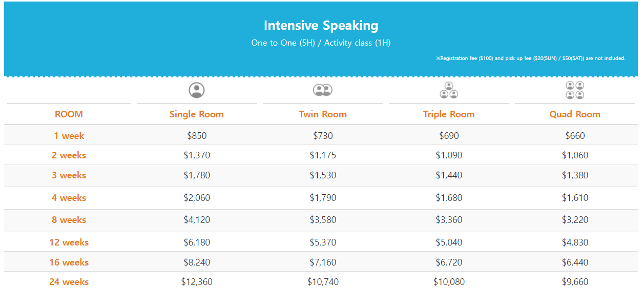The height and width of the screenshot is (306, 644).
Task: Select the Single Room column header
Action: click(197, 114)
